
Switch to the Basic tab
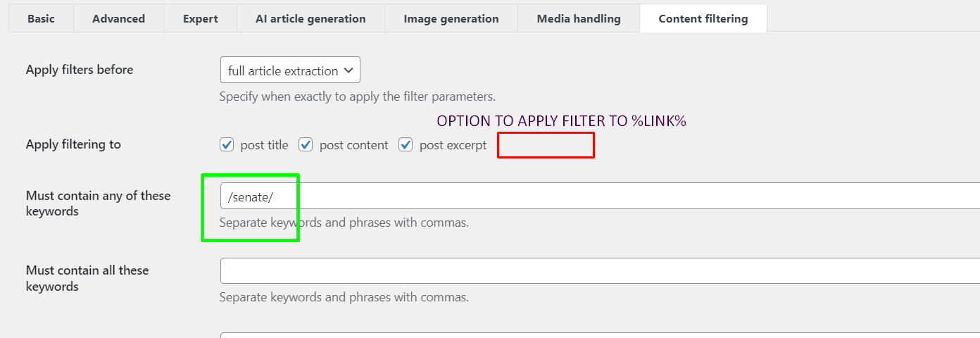click(41, 19)
